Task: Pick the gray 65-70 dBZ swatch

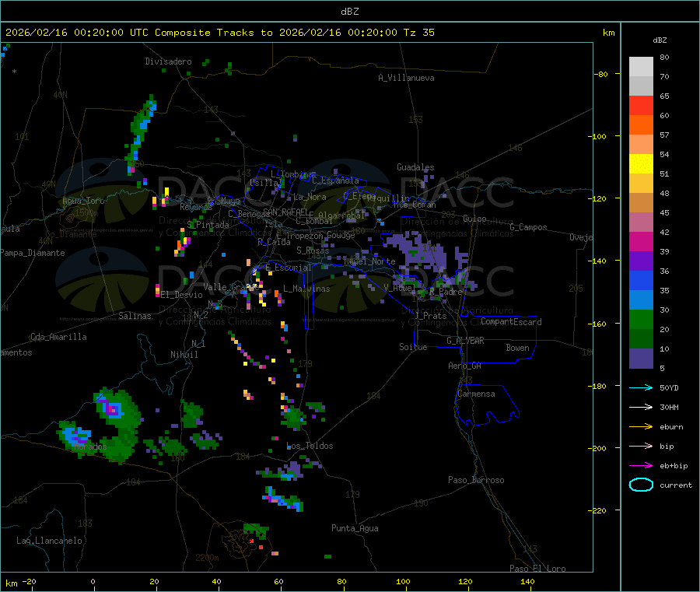Action: pos(641,86)
